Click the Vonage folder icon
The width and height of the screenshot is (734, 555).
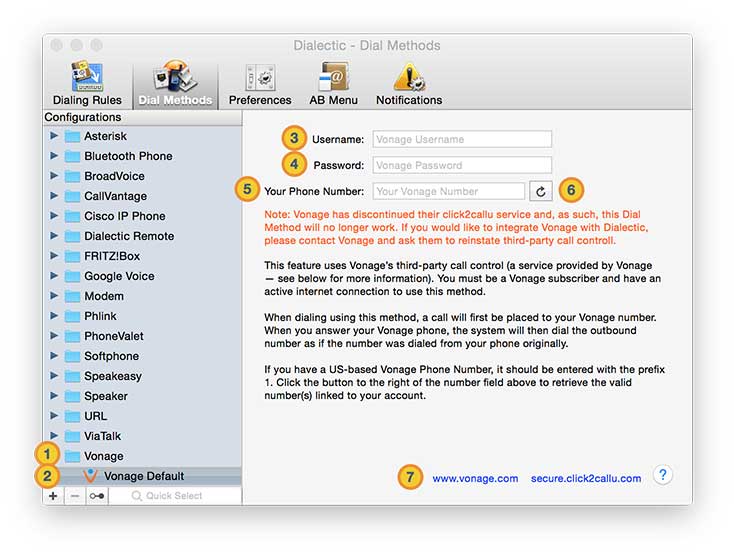(72, 456)
